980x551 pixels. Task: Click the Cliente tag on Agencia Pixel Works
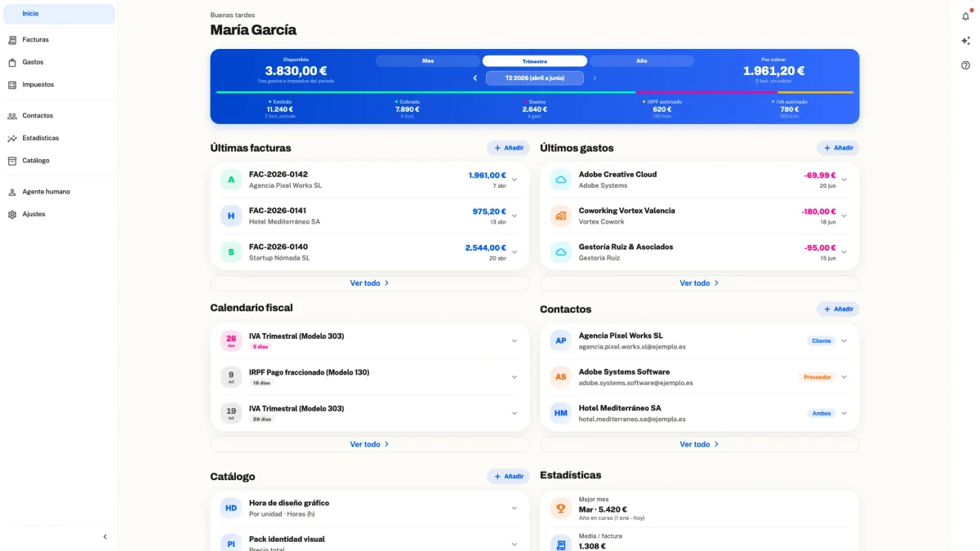click(821, 341)
